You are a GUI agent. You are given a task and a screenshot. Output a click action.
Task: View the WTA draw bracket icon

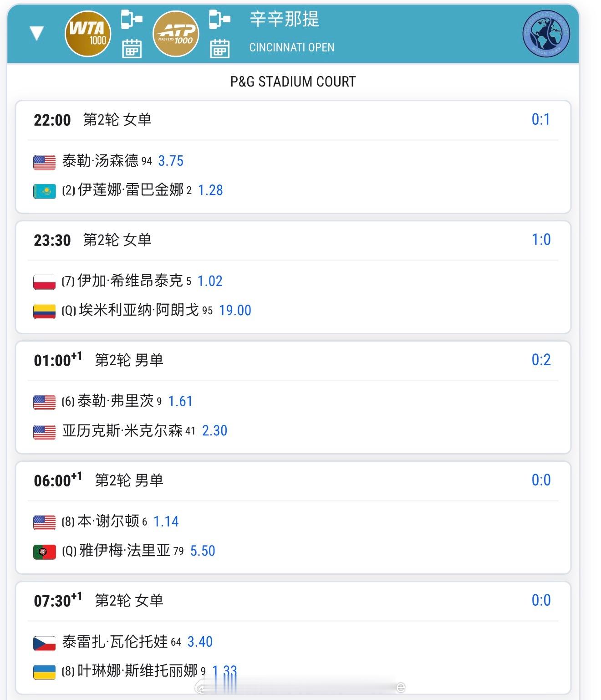(x=132, y=20)
